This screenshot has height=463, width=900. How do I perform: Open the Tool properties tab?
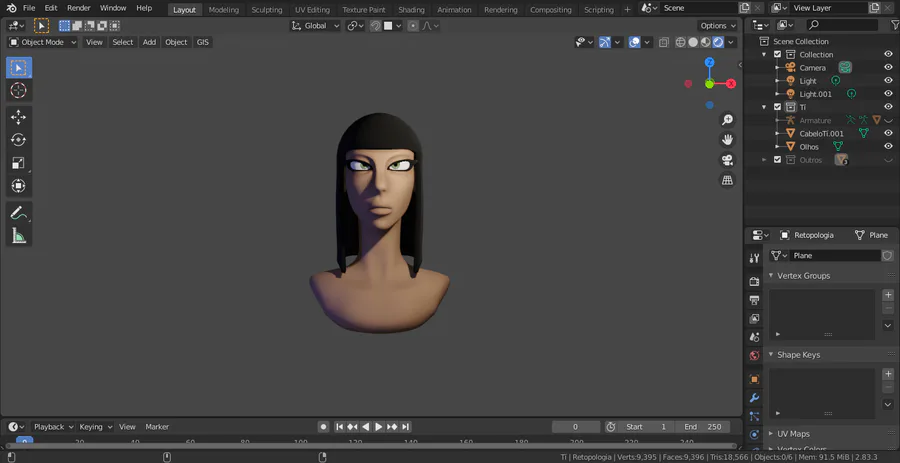pyautogui.click(x=754, y=259)
